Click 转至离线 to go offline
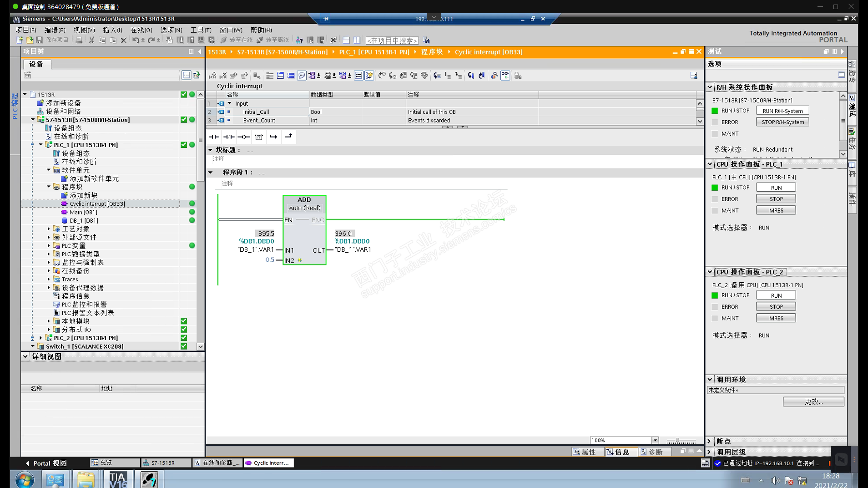Viewport: 868px width, 488px height. pyautogui.click(x=273, y=40)
